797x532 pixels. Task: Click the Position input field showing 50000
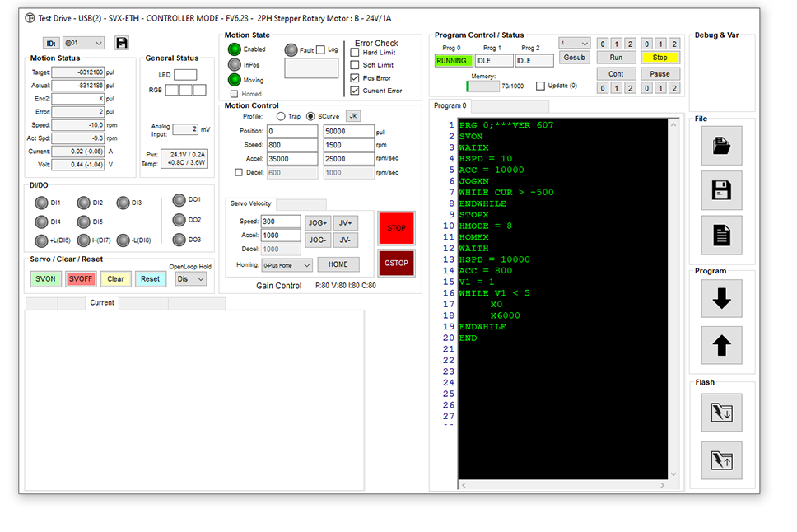[x=347, y=132]
